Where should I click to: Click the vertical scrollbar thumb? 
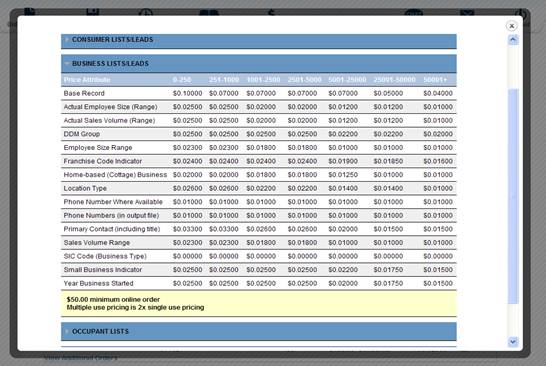[x=513, y=196]
